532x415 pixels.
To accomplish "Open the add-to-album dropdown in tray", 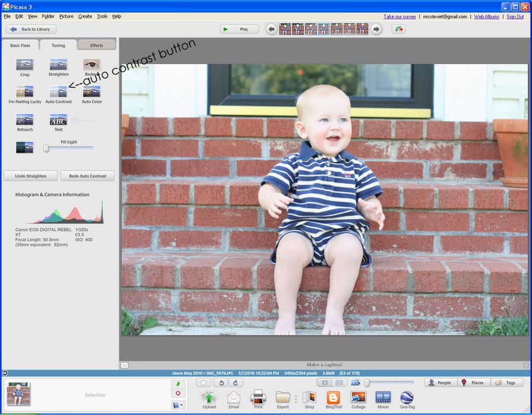I will coord(178,405).
